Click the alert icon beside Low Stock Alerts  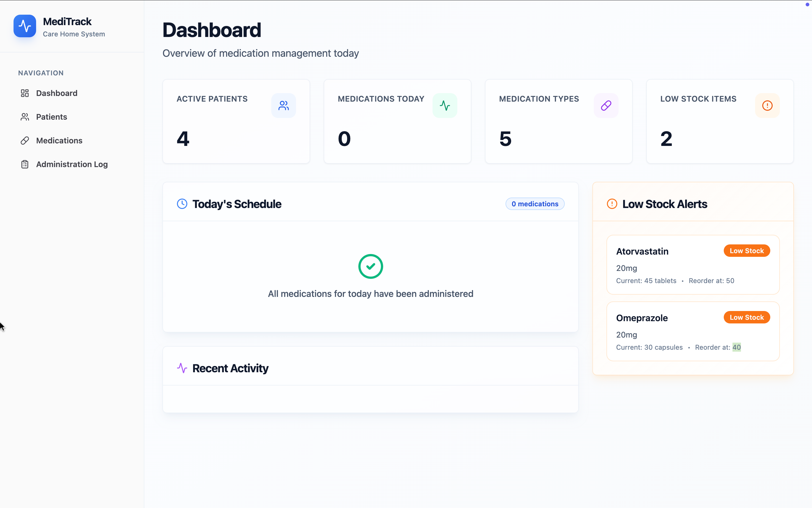[612, 204]
